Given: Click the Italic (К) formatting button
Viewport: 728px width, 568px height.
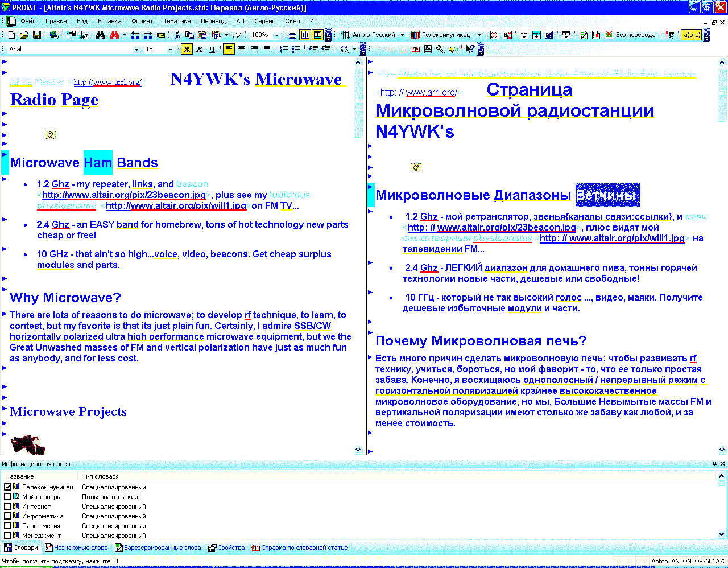Looking at the screenshot, I should (x=200, y=49).
